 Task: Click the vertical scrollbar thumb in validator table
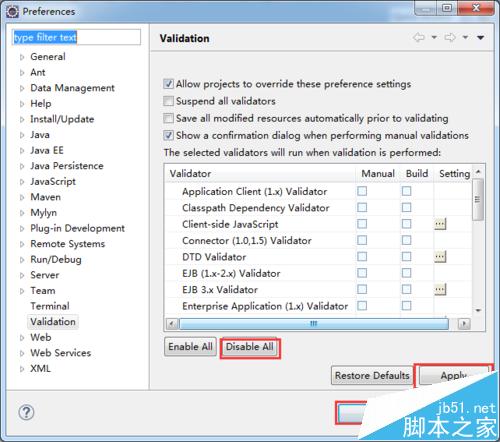478,199
